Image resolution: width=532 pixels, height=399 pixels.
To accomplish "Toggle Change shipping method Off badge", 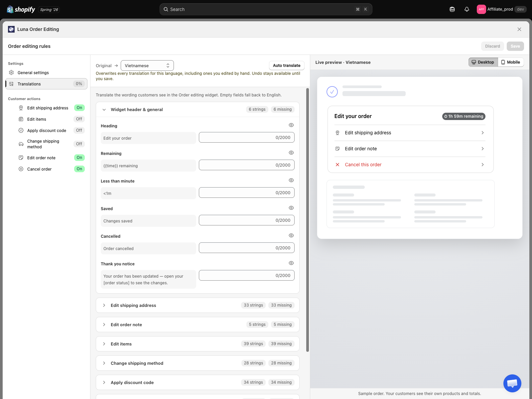I will pyautogui.click(x=79, y=144).
